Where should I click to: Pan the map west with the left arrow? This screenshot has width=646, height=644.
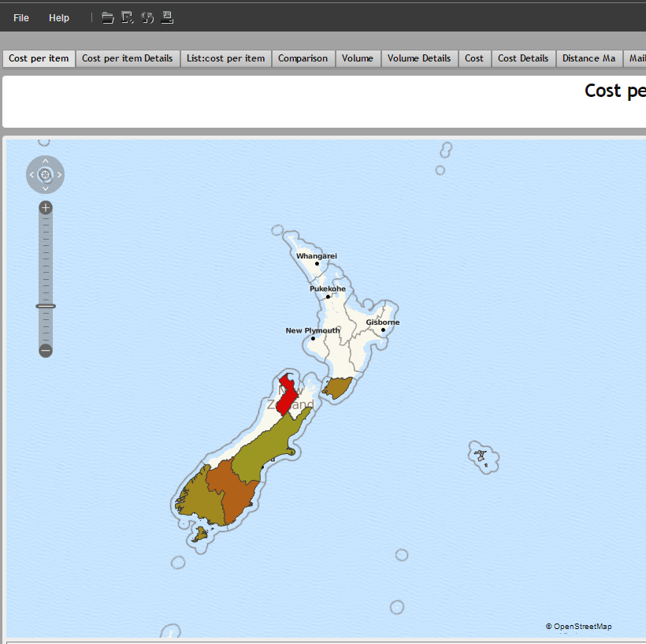(32, 174)
